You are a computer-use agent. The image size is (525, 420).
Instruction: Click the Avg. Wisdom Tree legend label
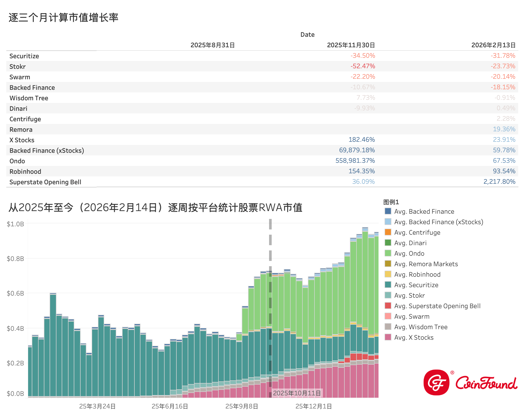421,327
